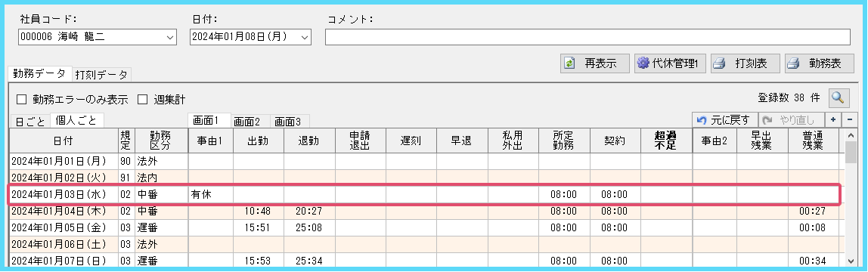Switch to 画面3 tab
This screenshot has height=272, width=868.
pyautogui.click(x=290, y=122)
